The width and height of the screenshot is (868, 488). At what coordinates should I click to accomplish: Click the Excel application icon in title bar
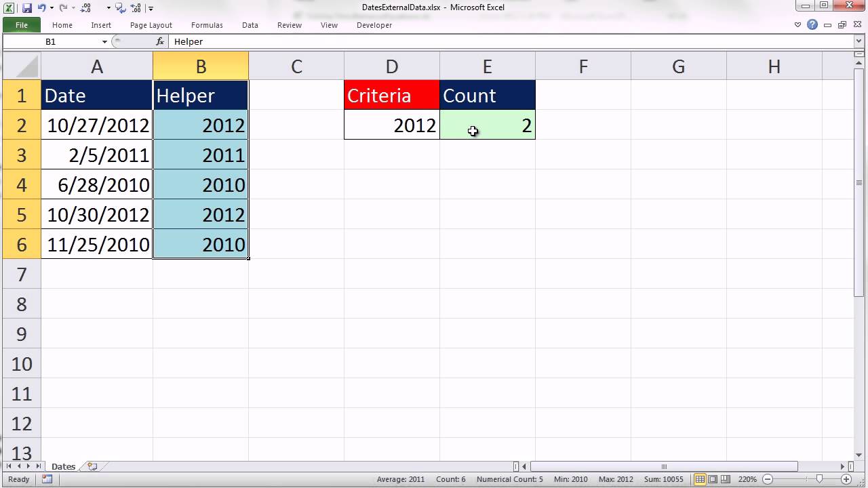9,8
